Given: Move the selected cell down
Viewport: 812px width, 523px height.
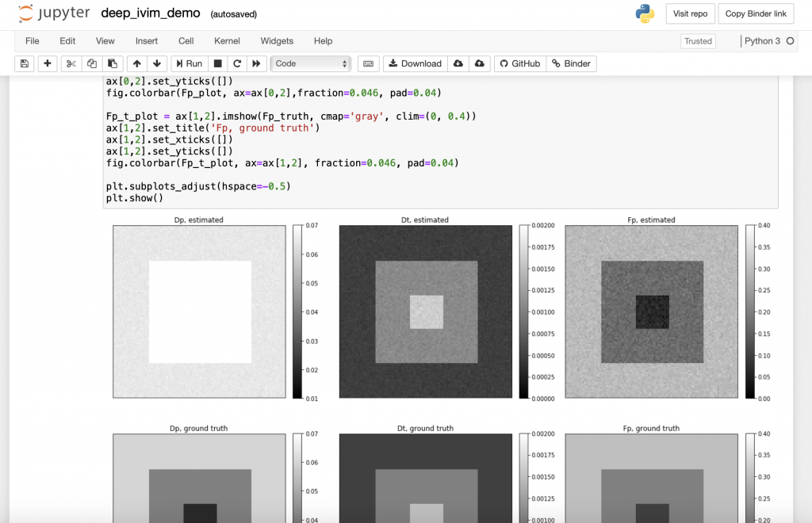Looking at the screenshot, I should [157, 63].
